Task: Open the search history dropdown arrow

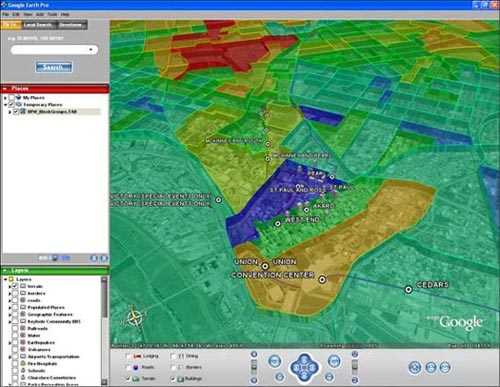Action: 91,50
